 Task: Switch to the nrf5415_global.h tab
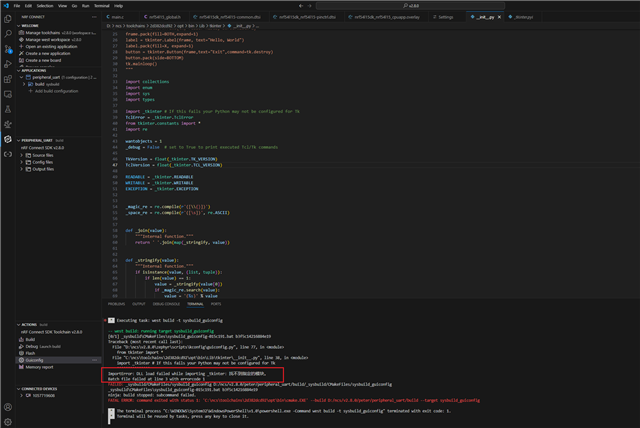(162, 17)
